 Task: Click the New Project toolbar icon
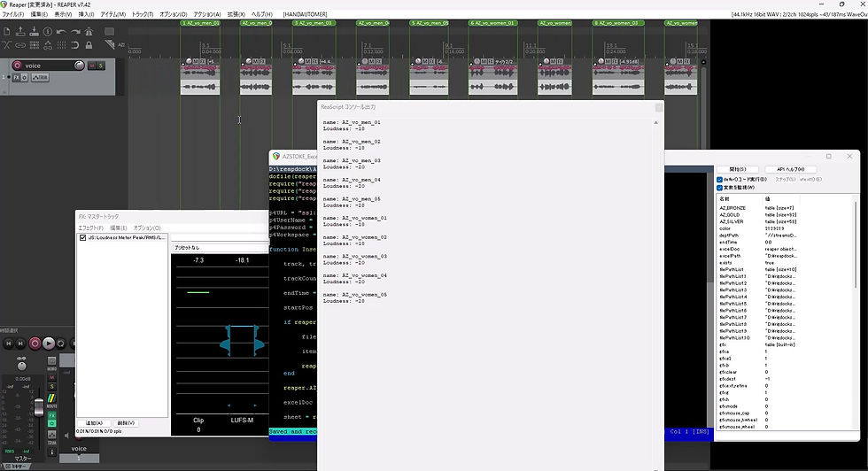[7, 32]
